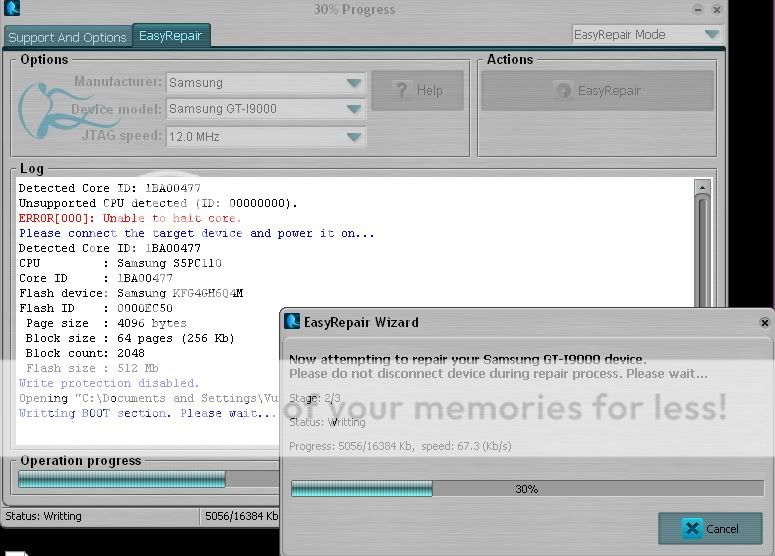Open the JTAG speed 12.0 MHz dropdown
This screenshot has height=556, width=775.
[x=266, y=136]
